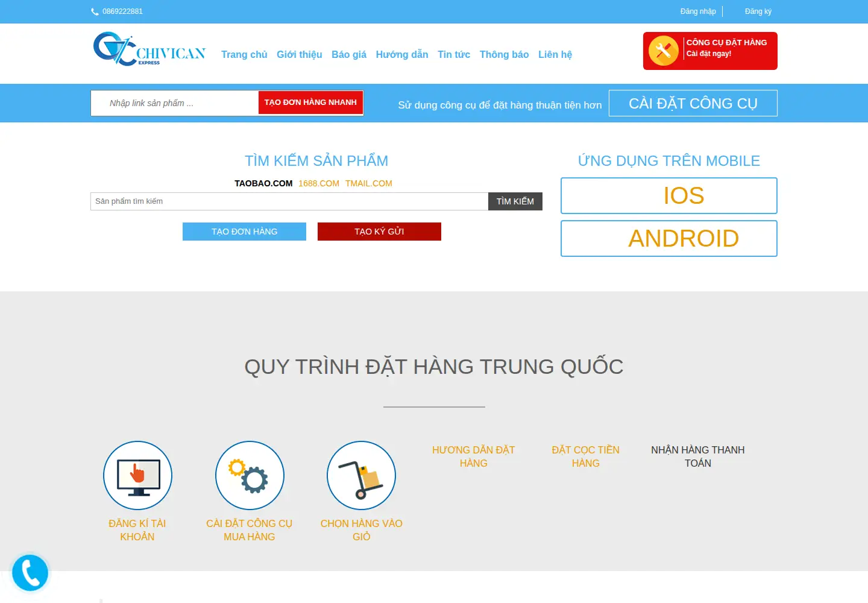Open the Tin tức menu item

pos(454,54)
